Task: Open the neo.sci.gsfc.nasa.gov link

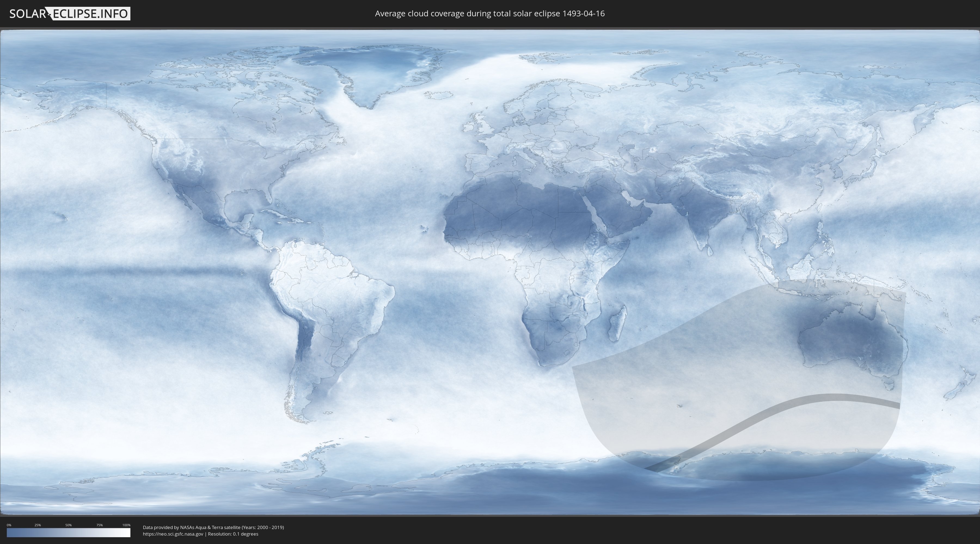Action: [173, 534]
